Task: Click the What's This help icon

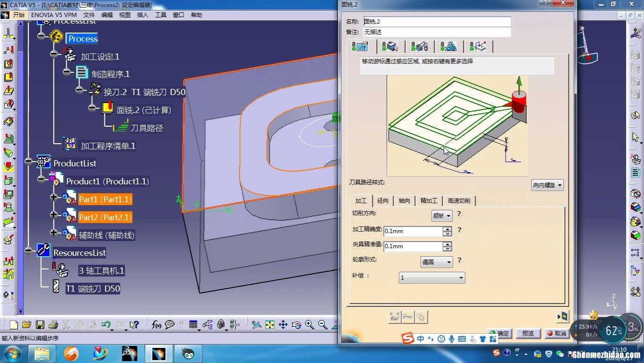Action: tap(134, 325)
